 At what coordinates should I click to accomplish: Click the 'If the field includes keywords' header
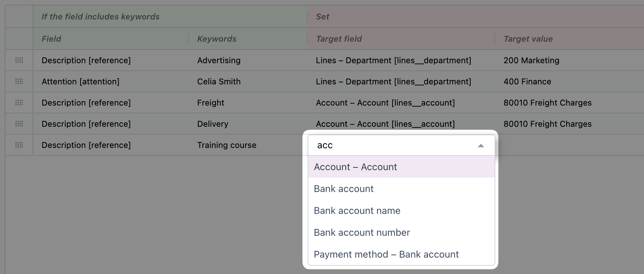coord(170,16)
